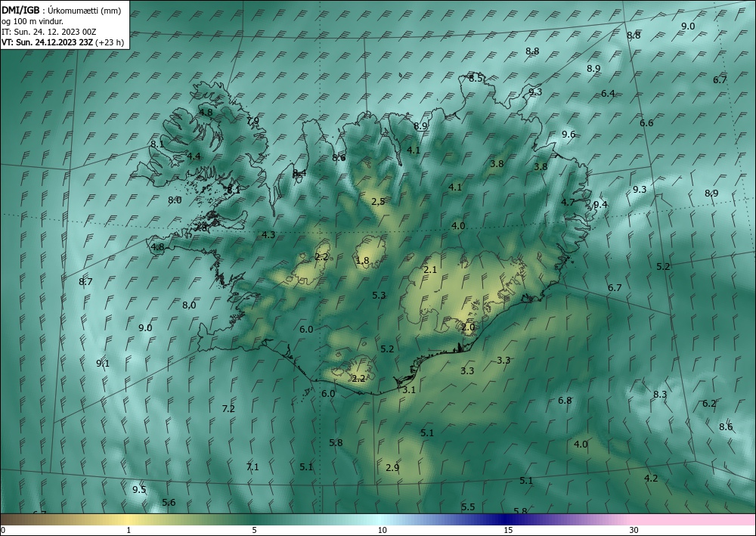Click the 2.1 precipitation value on Vatnajökull
The width and height of the screenshot is (756, 536).
(429, 270)
